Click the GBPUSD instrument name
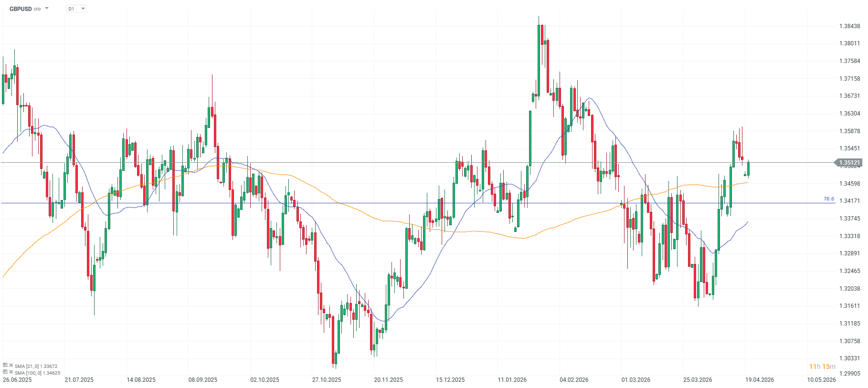Viewport: 868px width, 388px height. point(21,9)
